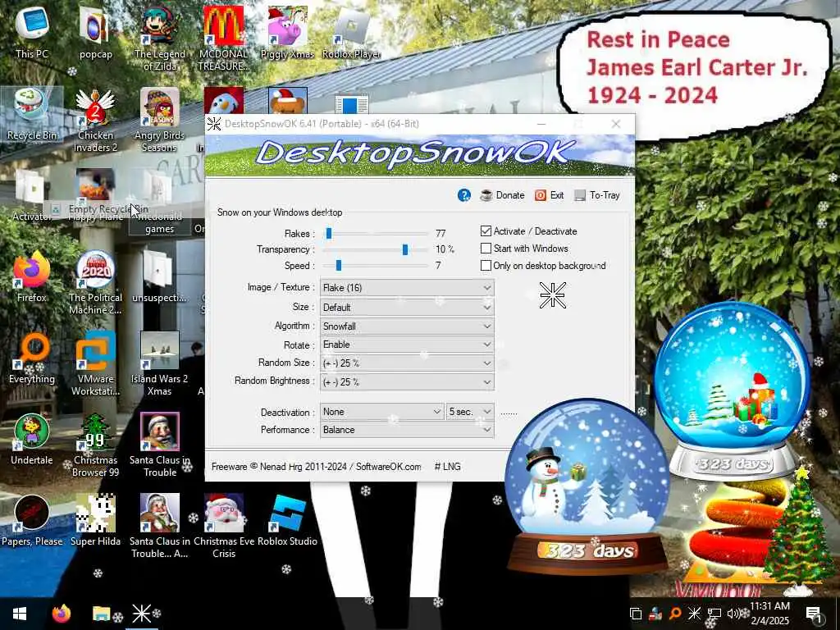Screen dimensions: 840x630
Task: Click the gifts snow globe countdown widget
Action: pyautogui.click(x=732, y=390)
